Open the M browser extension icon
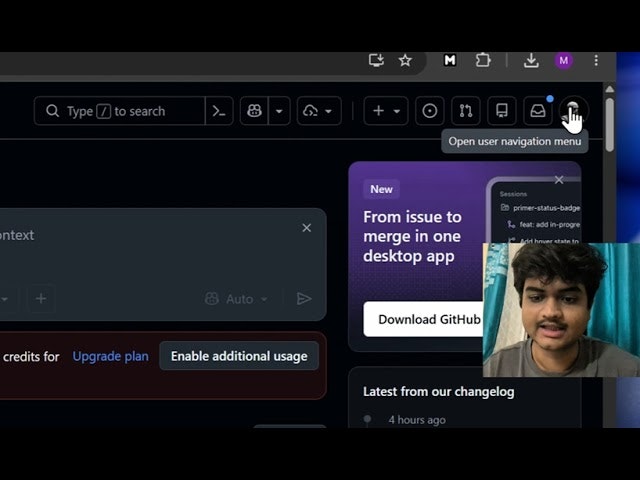 tap(449, 60)
